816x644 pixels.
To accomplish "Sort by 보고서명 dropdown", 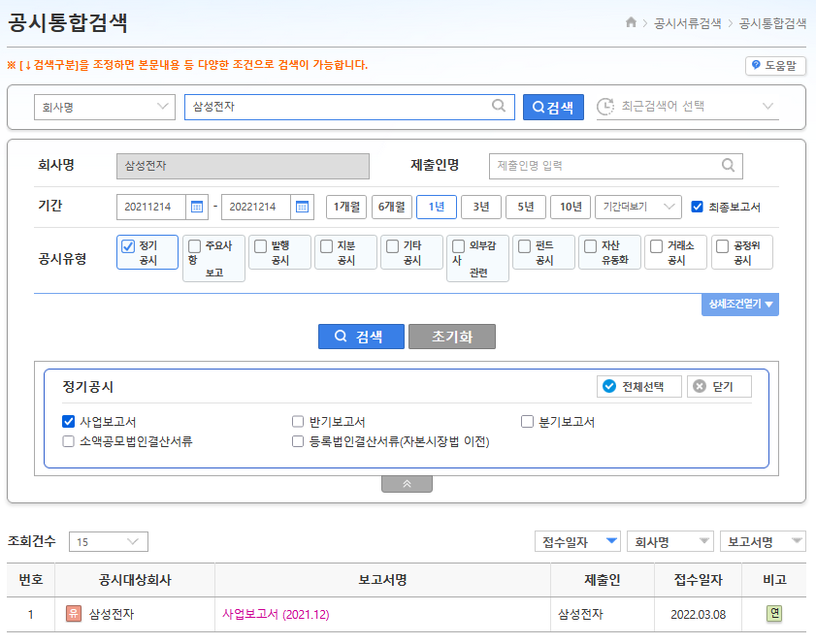I will (763, 542).
